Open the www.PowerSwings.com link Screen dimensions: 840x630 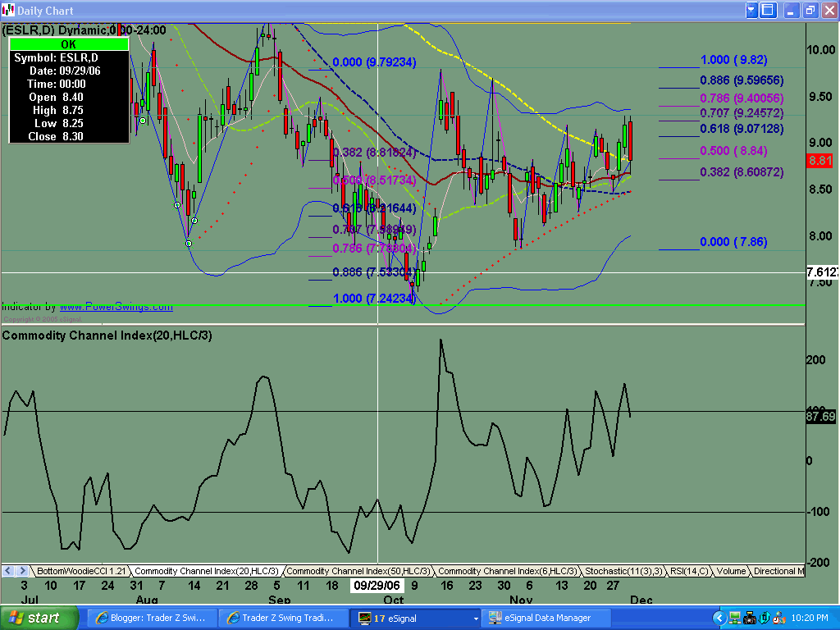point(116,307)
